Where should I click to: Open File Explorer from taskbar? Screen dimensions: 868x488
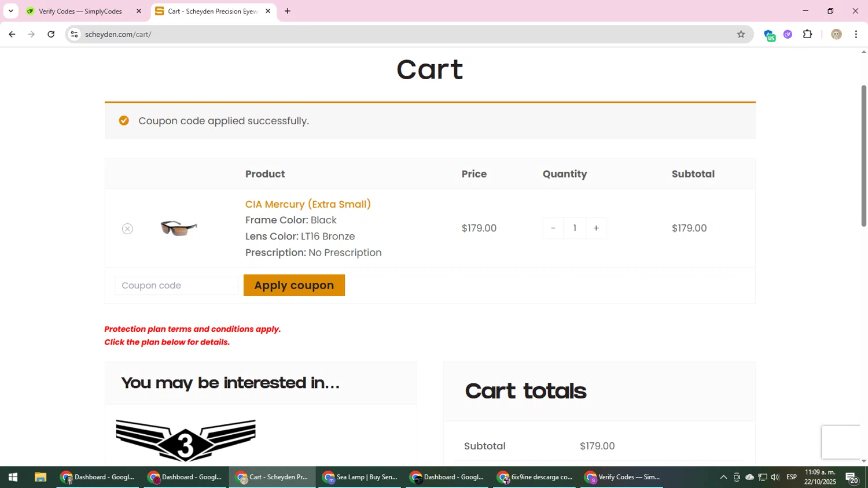(40, 477)
